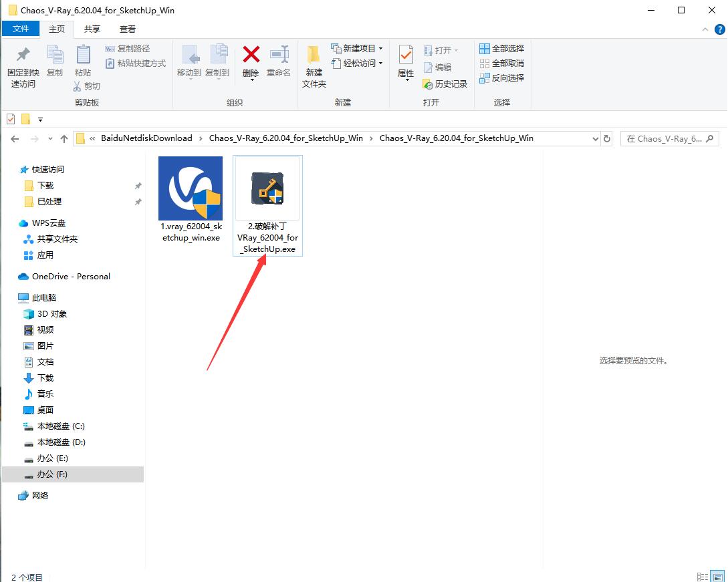Click the Cut scissors option

(87, 86)
